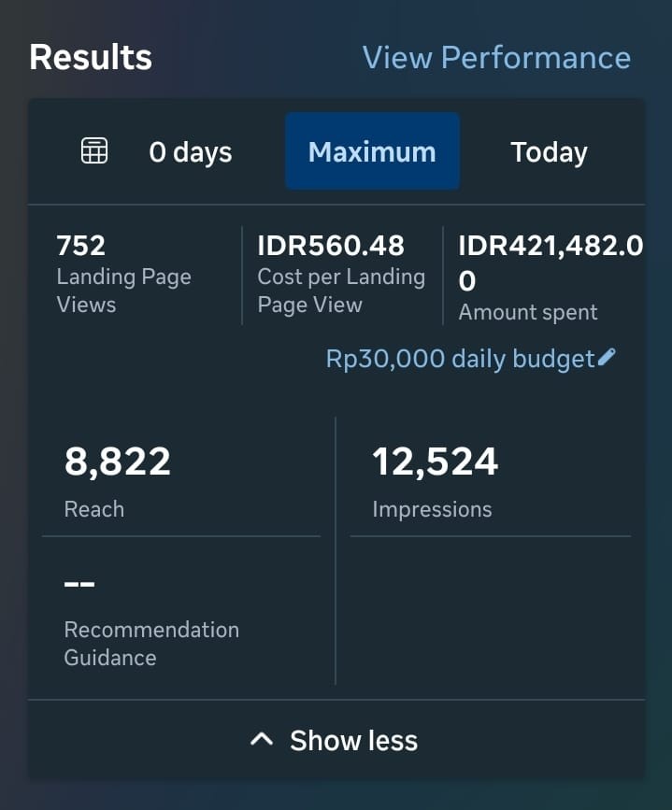Click the Landing Page Views label
This screenshot has width=672, height=810.
pyautogui.click(x=123, y=291)
